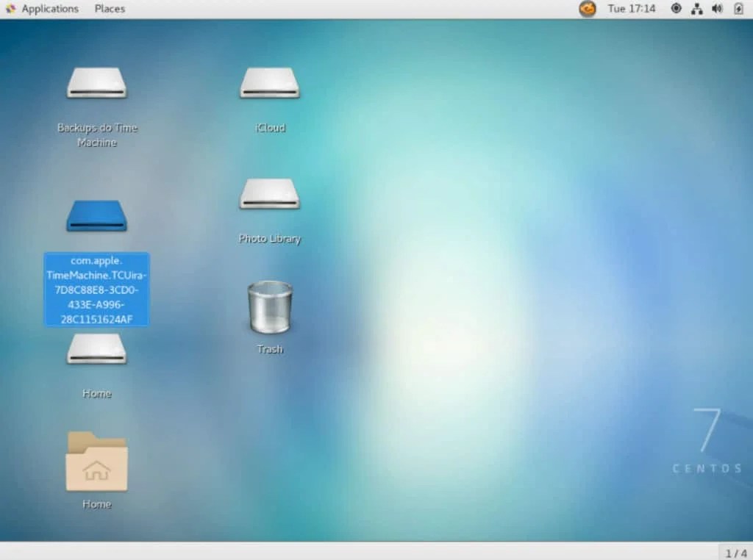
Task: Click the bottom taskbar panel
Action: [x=368, y=552]
